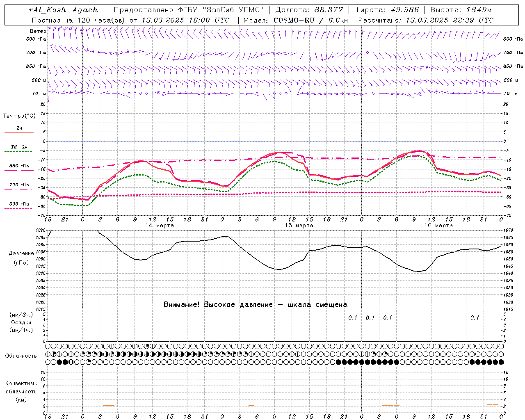
Task: Click the Модель COSMO-RU / 6.6км label
Action: click(296, 20)
